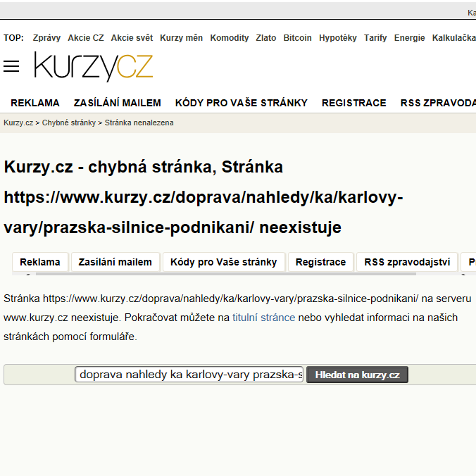Viewport: 476px width, 476px height.
Task: Focus the search input field
Action: (189, 375)
